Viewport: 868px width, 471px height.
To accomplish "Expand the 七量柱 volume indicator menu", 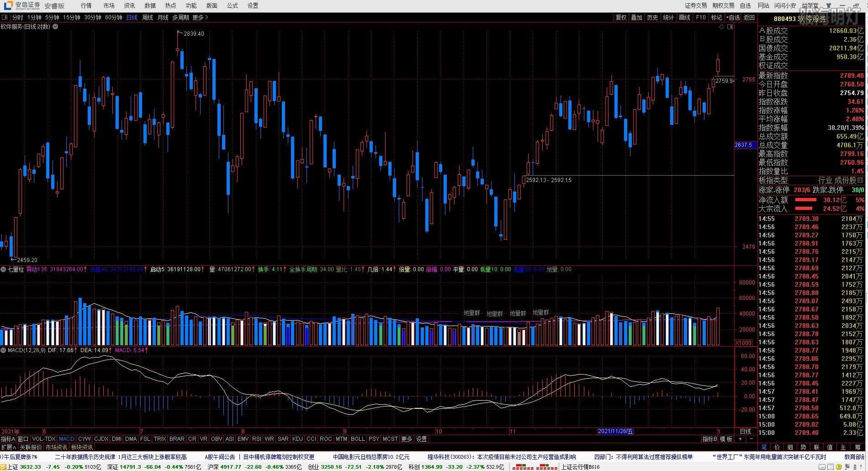I will [3, 269].
